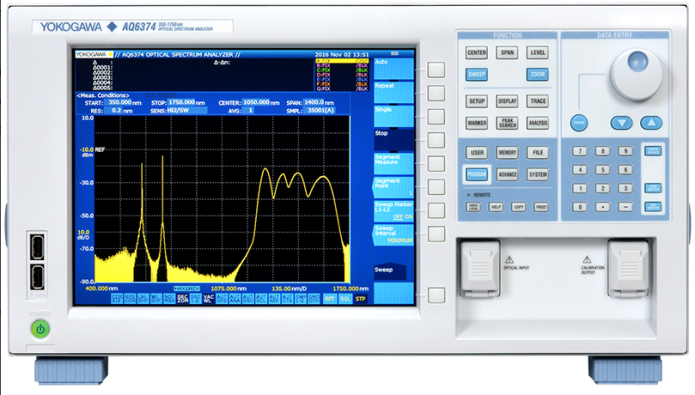695x395 pixels.
Task: Open the Segment Measure soft key
Action: pos(394,163)
